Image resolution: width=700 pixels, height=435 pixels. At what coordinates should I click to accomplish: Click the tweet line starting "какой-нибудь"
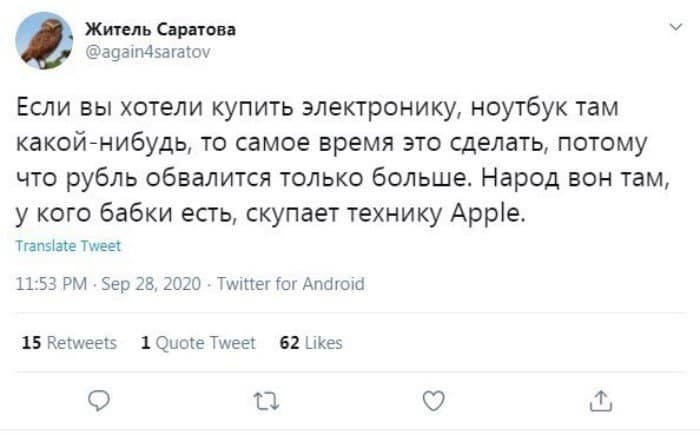[331, 143]
